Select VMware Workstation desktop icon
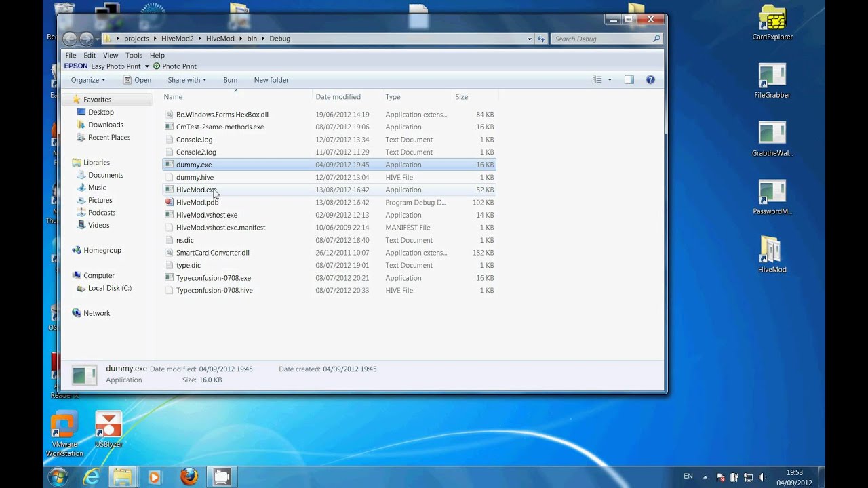 (64, 434)
